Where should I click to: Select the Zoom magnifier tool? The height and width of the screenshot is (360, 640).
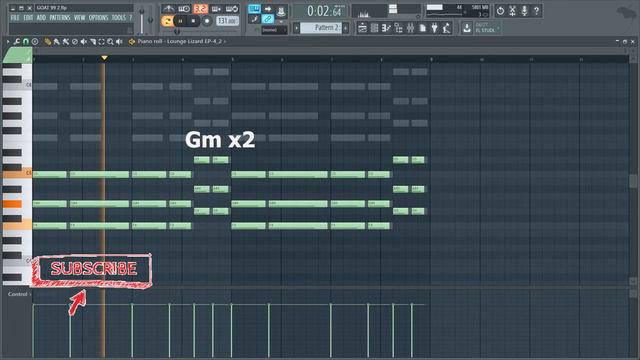pos(110,42)
